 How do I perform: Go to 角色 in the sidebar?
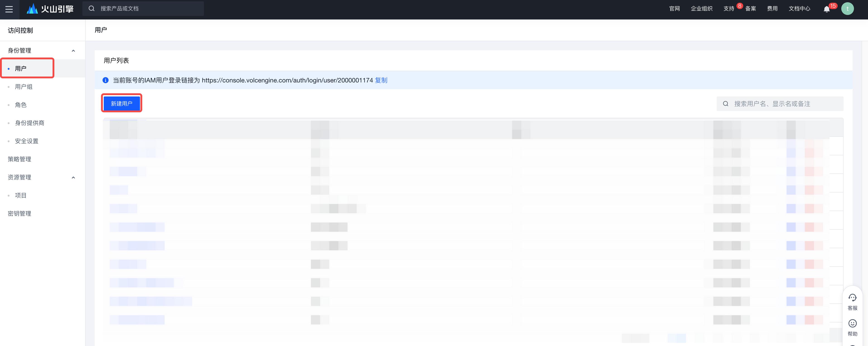[21, 105]
